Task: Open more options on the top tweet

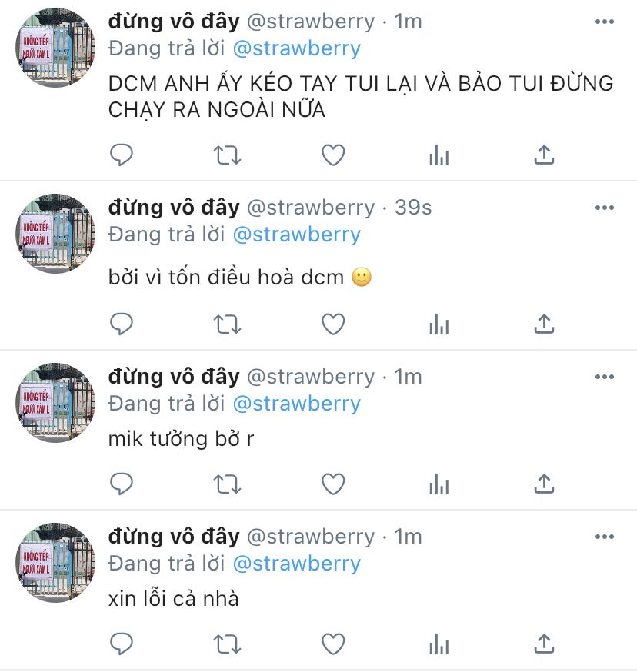Action: pos(605,22)
